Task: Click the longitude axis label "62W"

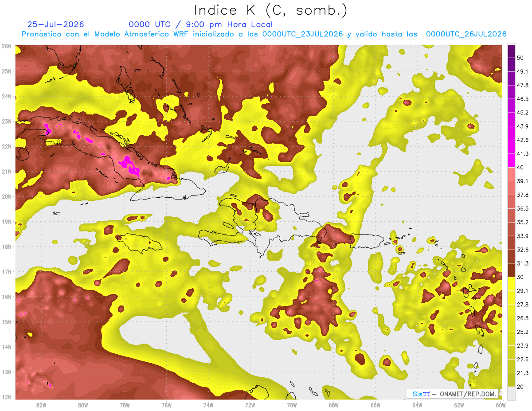Action: point(459,405)
